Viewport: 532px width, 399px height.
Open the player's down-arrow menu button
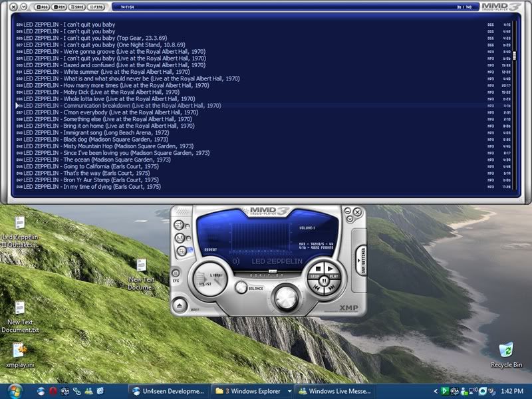[350, 219]
